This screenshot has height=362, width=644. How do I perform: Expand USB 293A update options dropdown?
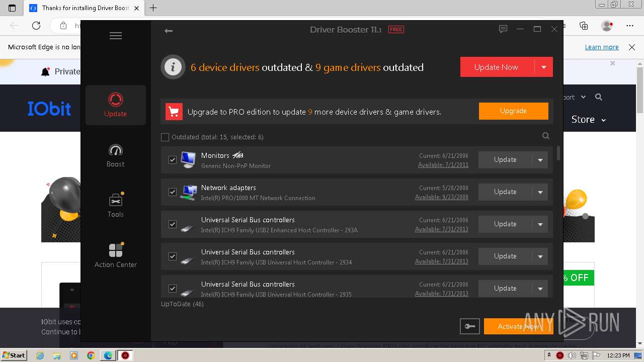[540, 224]
